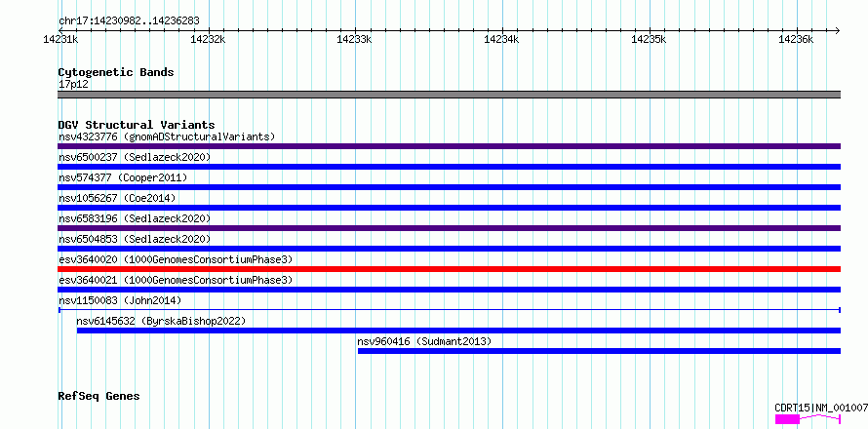Click the 14235k ruler tick label
The image size is (868, 429).
(x=649, y=39)
